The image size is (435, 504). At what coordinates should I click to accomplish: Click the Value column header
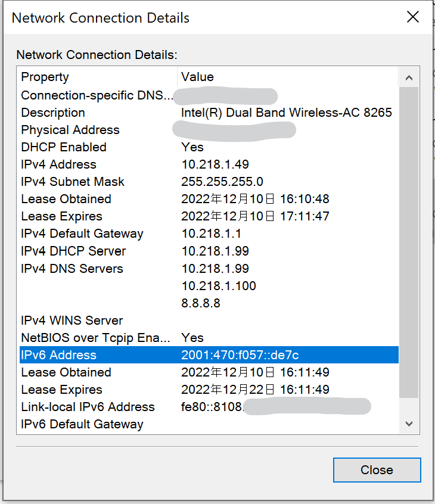pyautogui.click(x=198, y=77)
